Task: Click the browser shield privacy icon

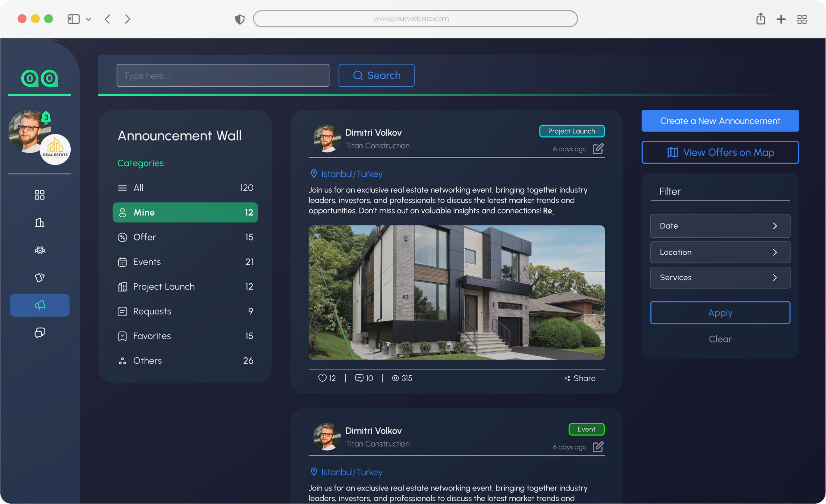Action: (x=240, y=19)
